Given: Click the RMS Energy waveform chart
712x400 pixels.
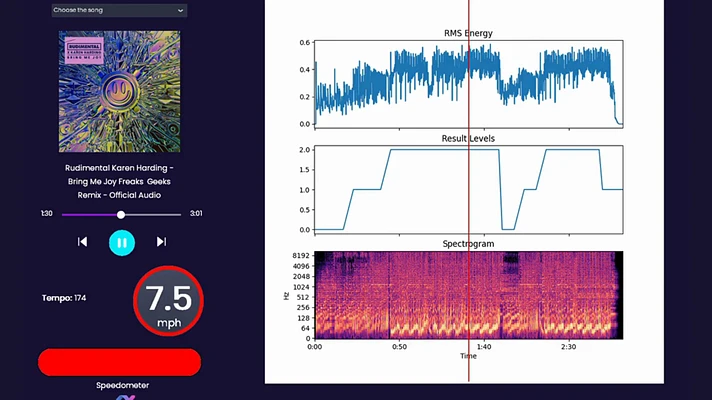Looking at the screenshot, I should point(469,84).
